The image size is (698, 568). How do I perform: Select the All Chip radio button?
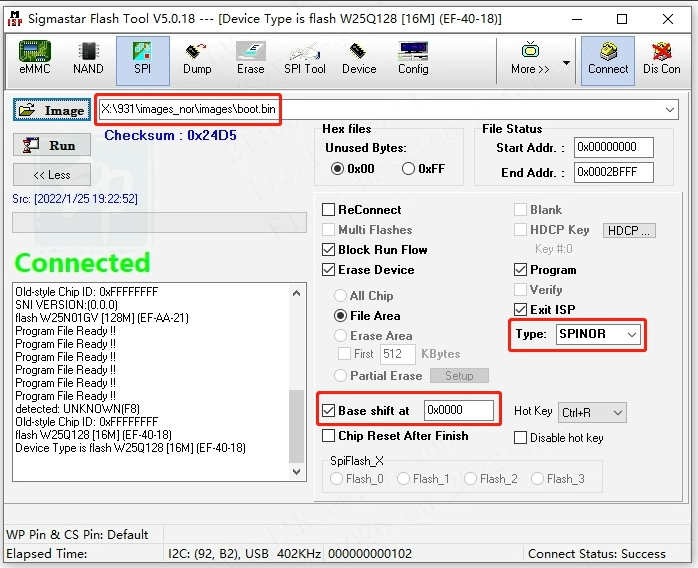point(341,296)
